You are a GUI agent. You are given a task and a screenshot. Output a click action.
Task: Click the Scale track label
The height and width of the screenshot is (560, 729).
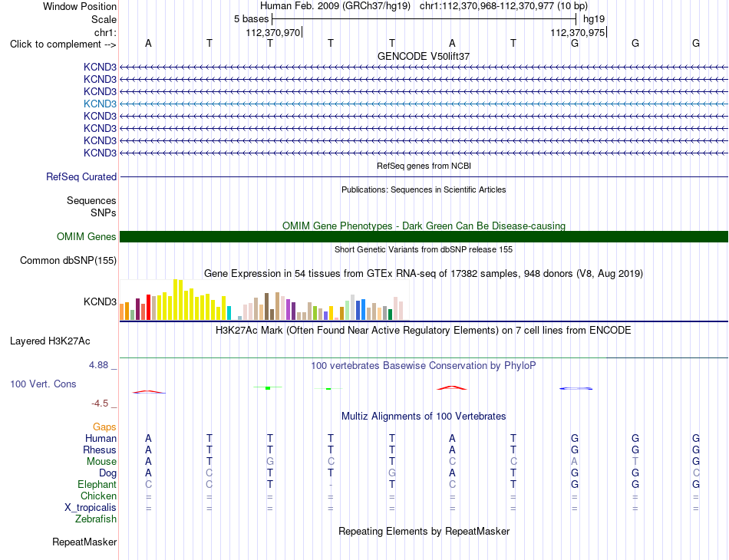click(x=104, y=19)
